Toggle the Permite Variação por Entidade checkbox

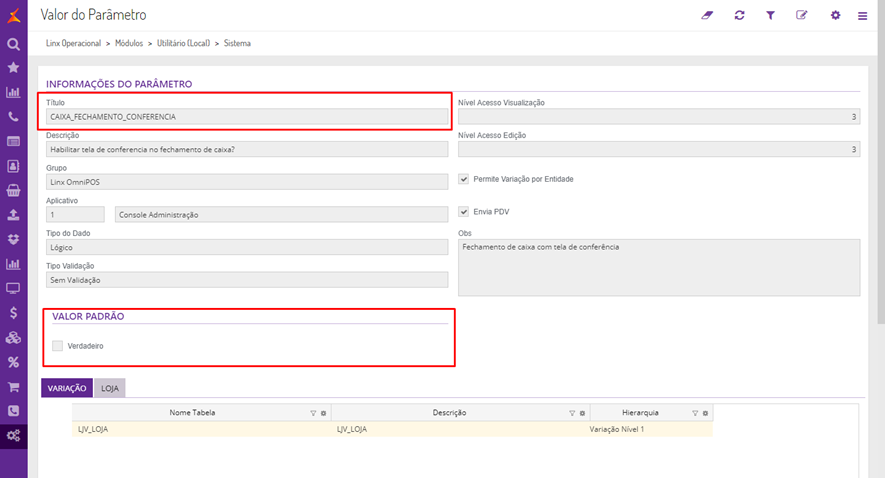[x=463, y=179]
